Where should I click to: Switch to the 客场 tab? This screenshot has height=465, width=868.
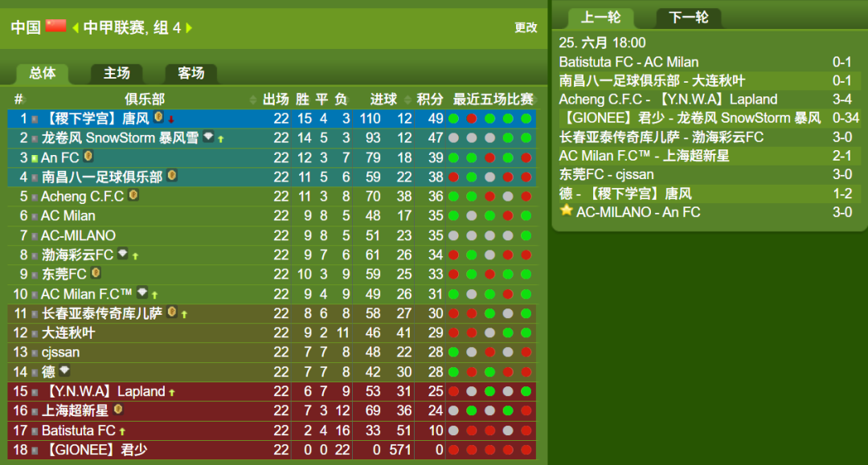pos(190,73)
